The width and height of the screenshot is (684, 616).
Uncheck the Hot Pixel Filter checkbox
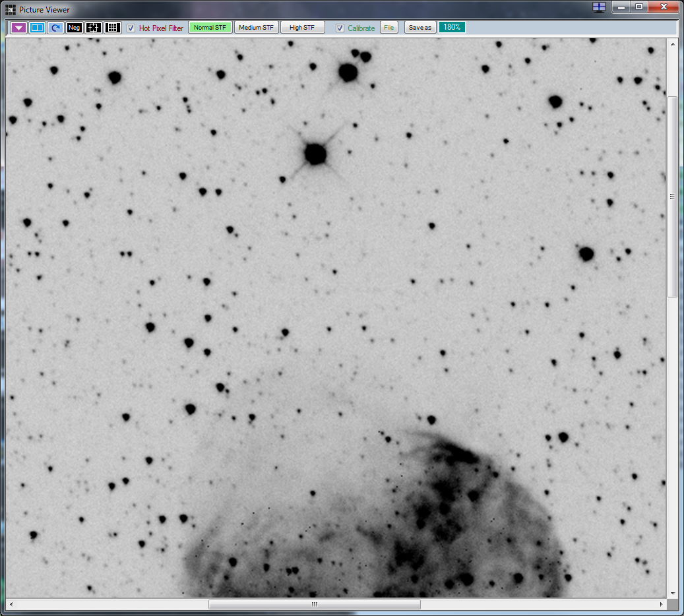[x=131, y=28]
